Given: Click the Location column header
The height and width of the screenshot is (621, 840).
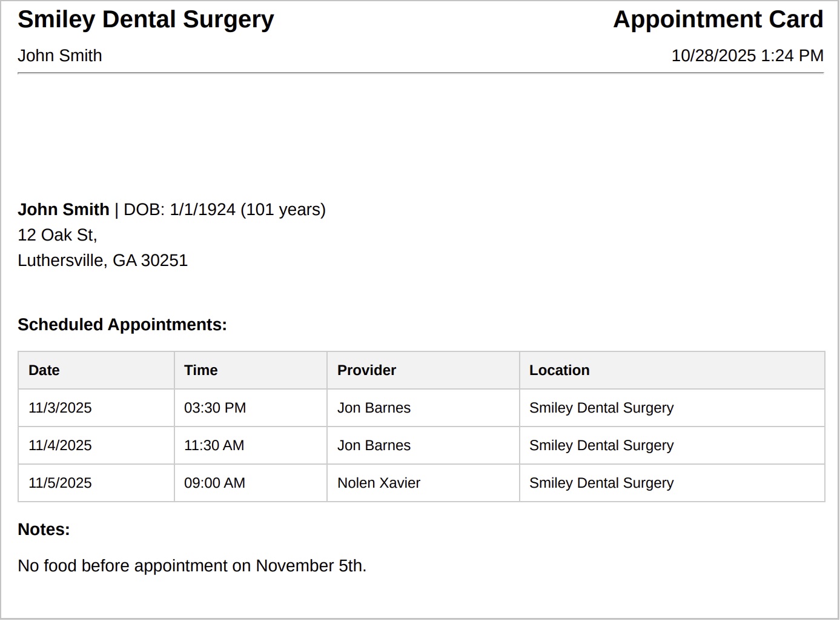Looking at the screenshot, I should (x=559, y=370).
